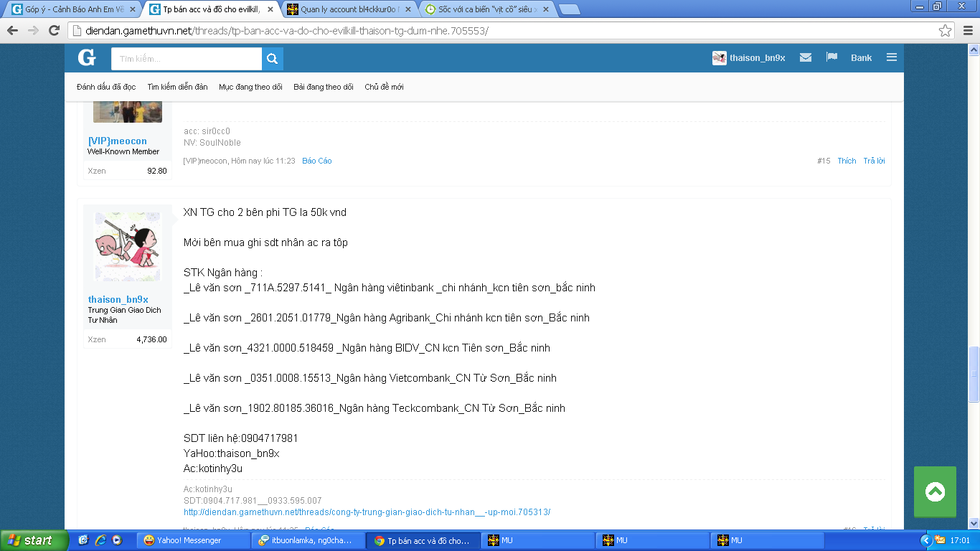Screen dimensions: 980x551
Task: Click thaison_bn9x cartoon avatar thumbnail
Action: [x=128, y=247]
